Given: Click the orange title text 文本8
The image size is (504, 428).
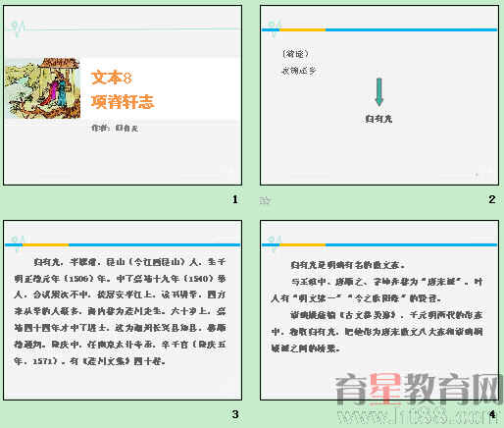Looking at the screenshot, I should (x=112, y=78).
